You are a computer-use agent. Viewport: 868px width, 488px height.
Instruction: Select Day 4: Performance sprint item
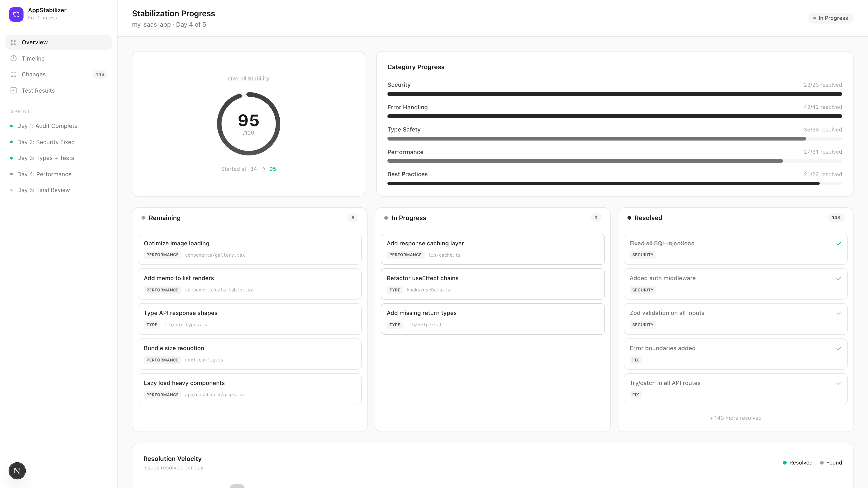pyautogui.click(x=44, y=174)
